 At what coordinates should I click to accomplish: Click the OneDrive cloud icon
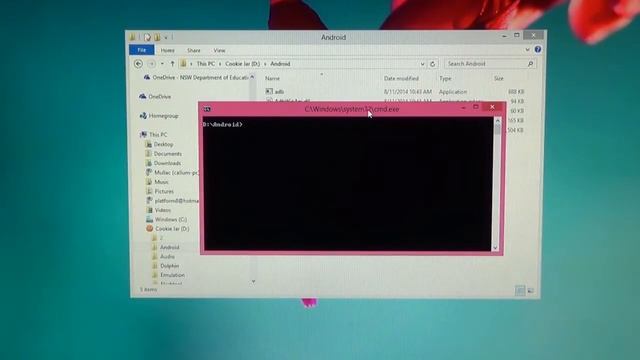click(x=142, y=97)
